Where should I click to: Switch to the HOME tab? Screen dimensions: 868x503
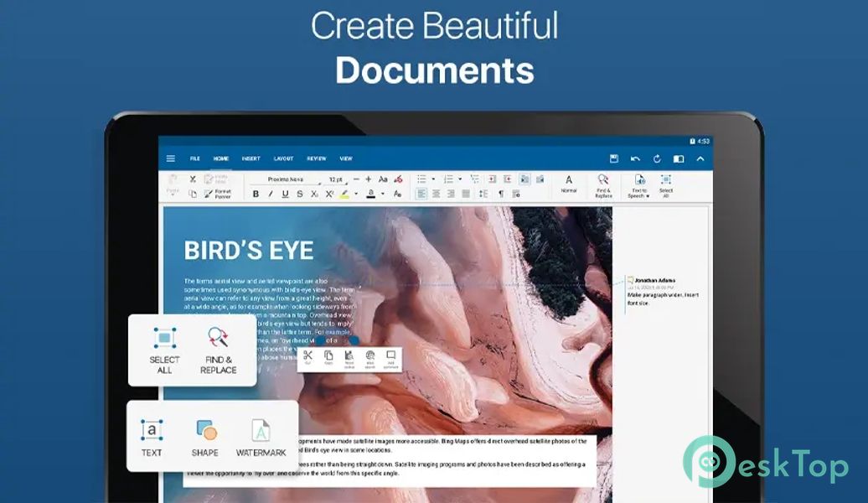point(221,158)
